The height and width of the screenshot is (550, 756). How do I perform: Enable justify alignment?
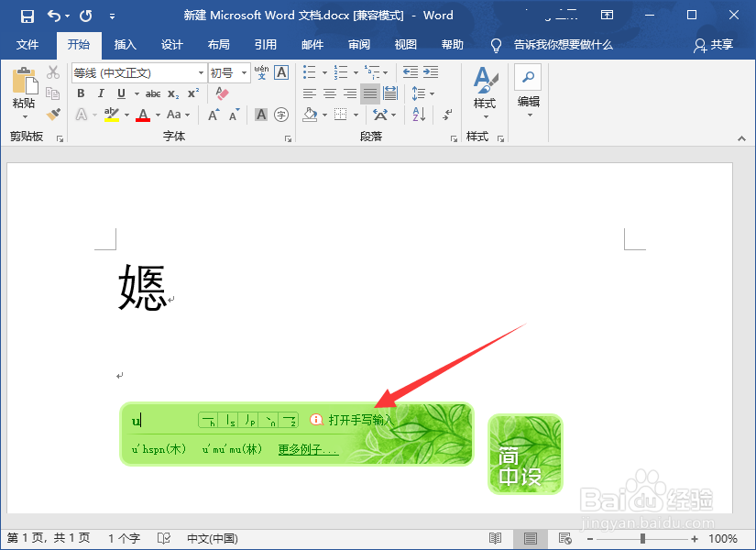(369, 93)
